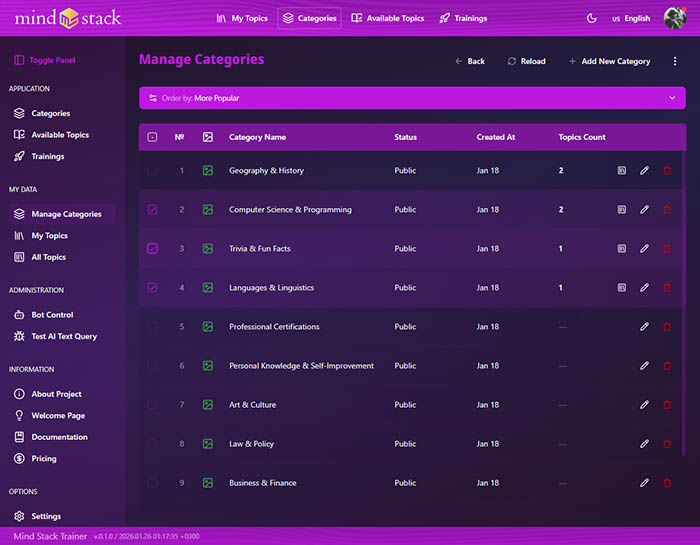Edit the Trivia & Fun Facts category

[x=644, y=249]
